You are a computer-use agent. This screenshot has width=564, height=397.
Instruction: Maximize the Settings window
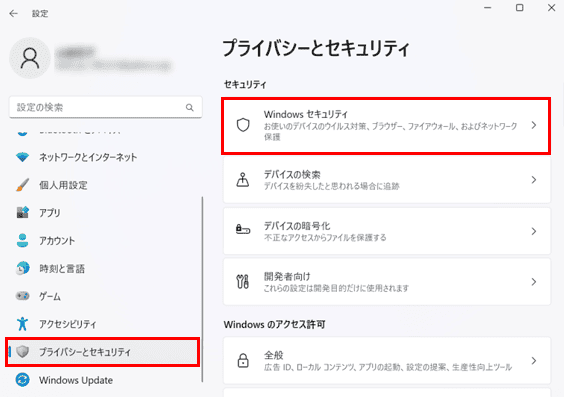pos(519,8)
